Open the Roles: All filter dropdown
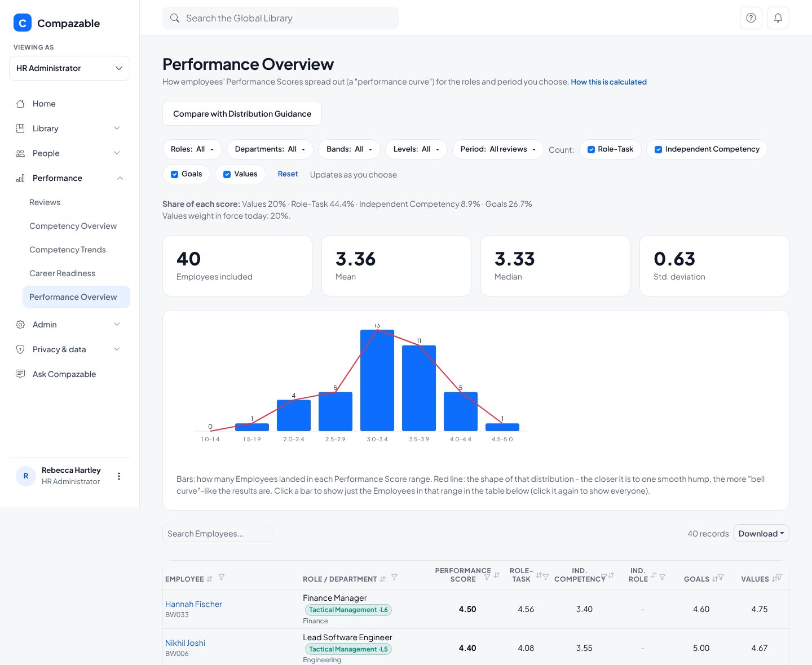Viewport: 812px width, 665px height. click(x=192, y=149)
